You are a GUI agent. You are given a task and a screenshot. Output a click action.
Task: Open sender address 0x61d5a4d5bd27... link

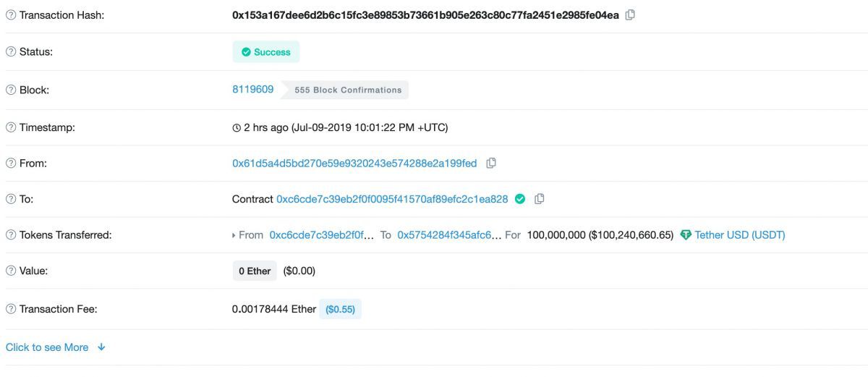point(354,164)
